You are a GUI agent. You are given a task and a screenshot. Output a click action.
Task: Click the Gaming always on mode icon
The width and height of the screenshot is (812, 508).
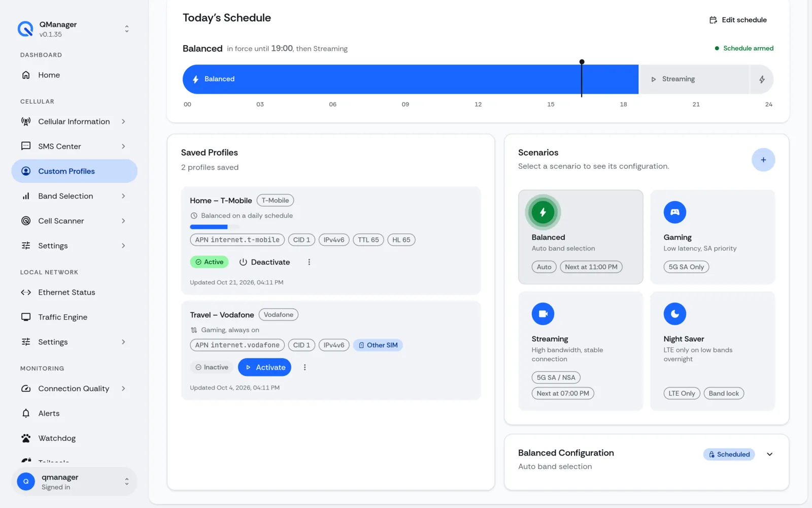[x=194, y=330]
